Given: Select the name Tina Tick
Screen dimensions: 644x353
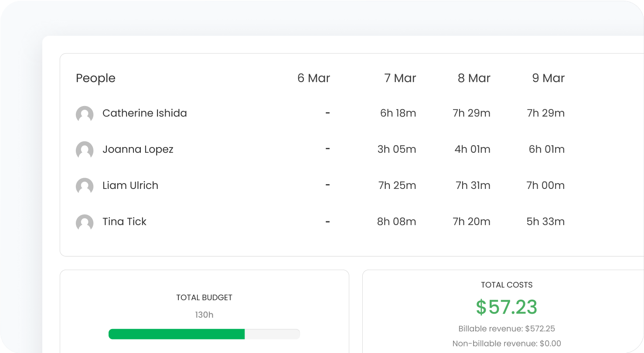Looking at the screenshot, I should coord(124,222).
